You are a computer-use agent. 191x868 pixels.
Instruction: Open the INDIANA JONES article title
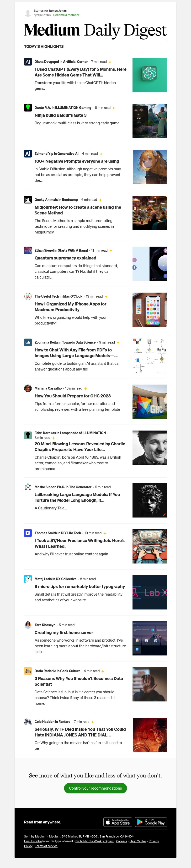pos(80,732)
